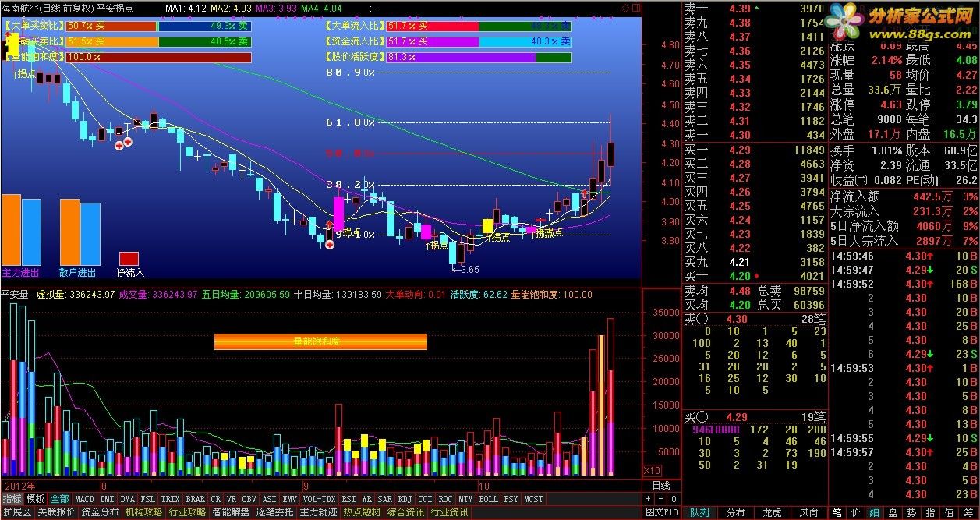The width and height of the screenshot is (980, 520).
Task: Apply the BOLL indicator
Action: point(488,499)
